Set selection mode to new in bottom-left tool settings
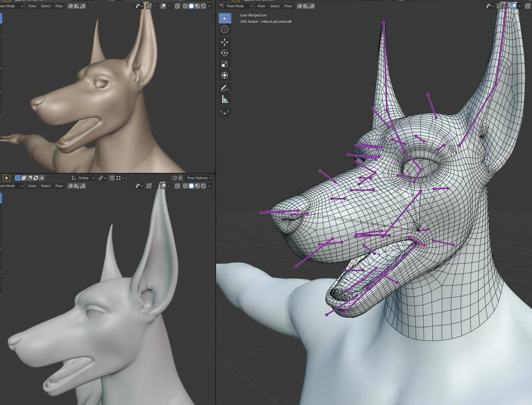The image size is (532, 405). click(18, 178)
